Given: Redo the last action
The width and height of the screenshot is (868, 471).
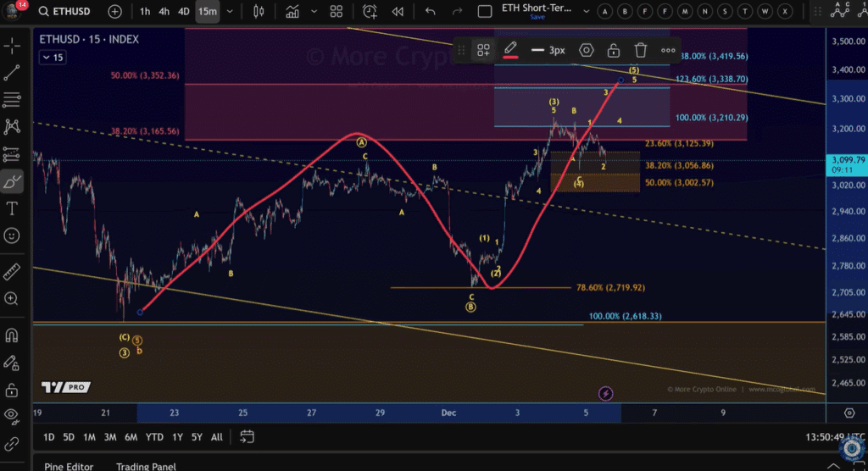Looking at the screenshot, I should pos(457,11).
